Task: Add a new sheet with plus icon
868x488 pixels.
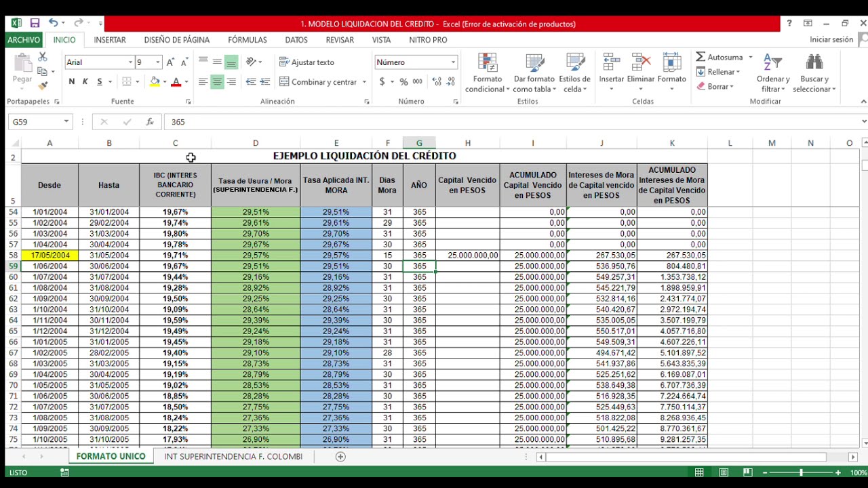Action: 340,457
